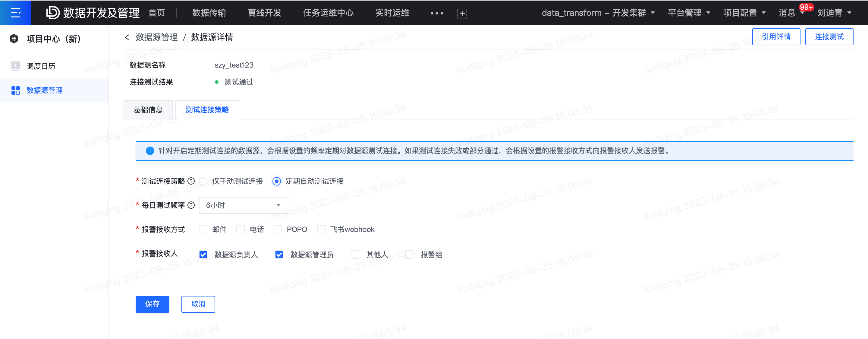The height and width of the screenshot is (339, 868).
Task: Open 数据源管理 in the sidebar
Action: coord(54,90)
